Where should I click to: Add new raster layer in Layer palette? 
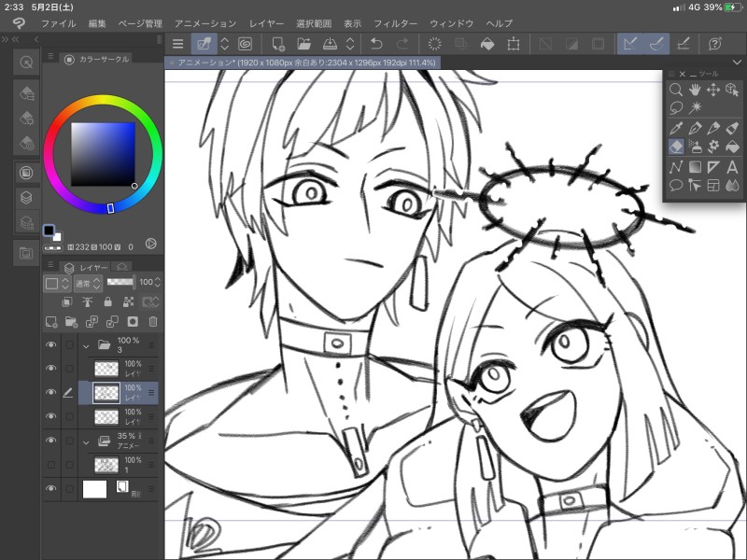pyautogui.click(x=51, y=322)
